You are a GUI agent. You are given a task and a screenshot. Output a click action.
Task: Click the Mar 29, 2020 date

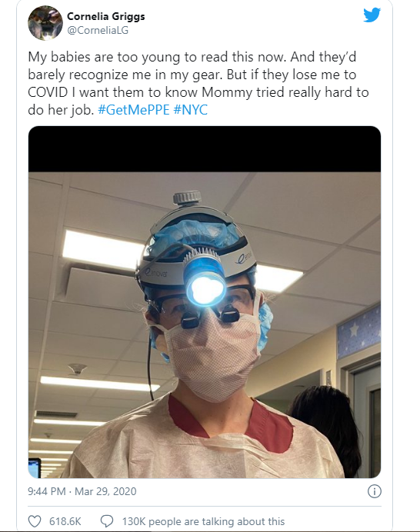point(105,491)
